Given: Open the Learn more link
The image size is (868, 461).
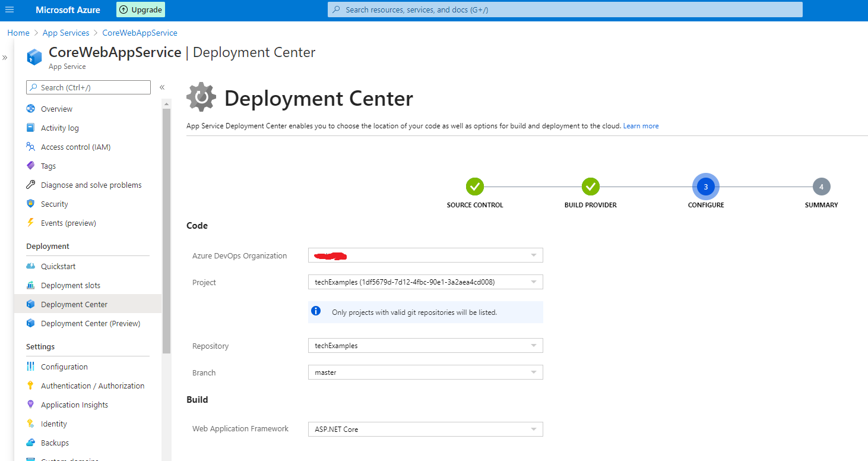Looking at the screenshot, I should [641, 126].
